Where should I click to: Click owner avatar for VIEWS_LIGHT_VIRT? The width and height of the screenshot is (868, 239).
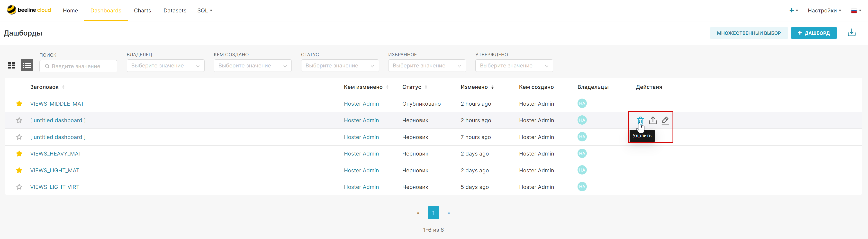point(582,187)
